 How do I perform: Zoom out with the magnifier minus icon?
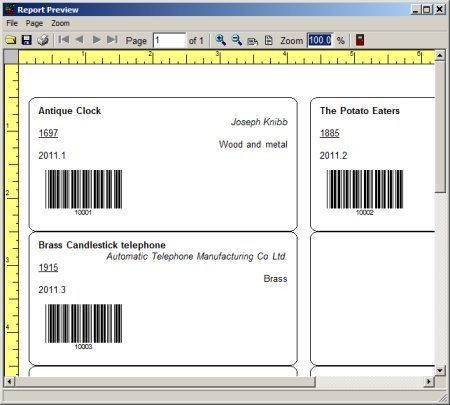click(x=237, y=40)
